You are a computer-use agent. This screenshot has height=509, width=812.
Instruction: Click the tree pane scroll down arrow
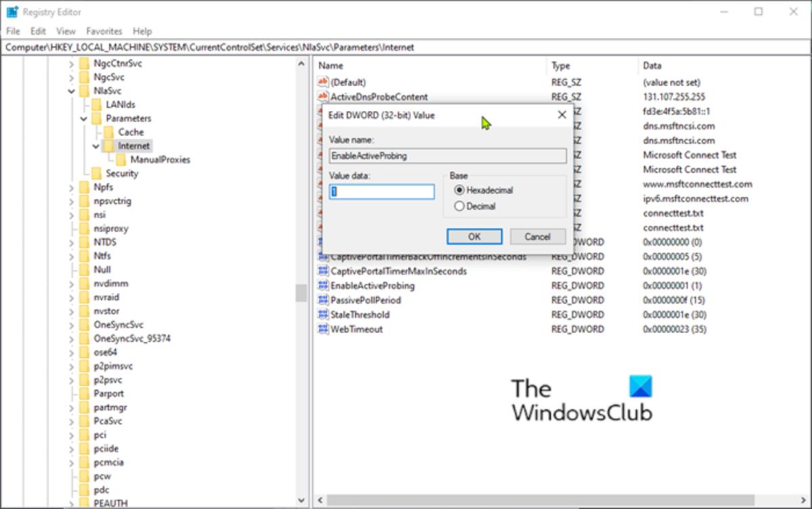click(x=301, y=501)
